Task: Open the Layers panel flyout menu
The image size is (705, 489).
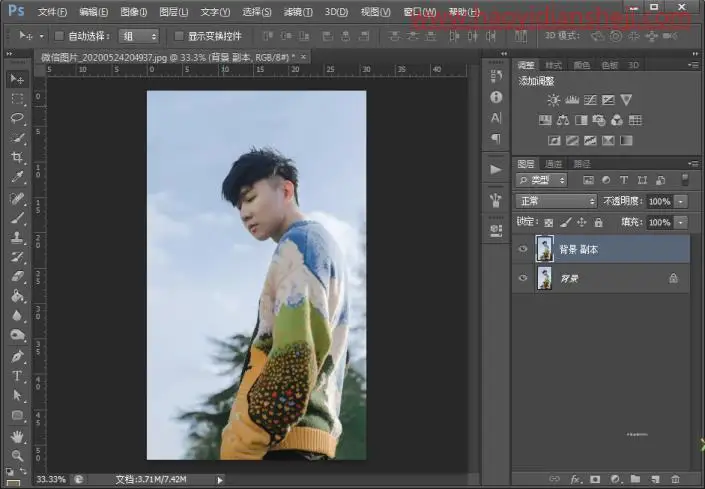Action: click(694, 164)
